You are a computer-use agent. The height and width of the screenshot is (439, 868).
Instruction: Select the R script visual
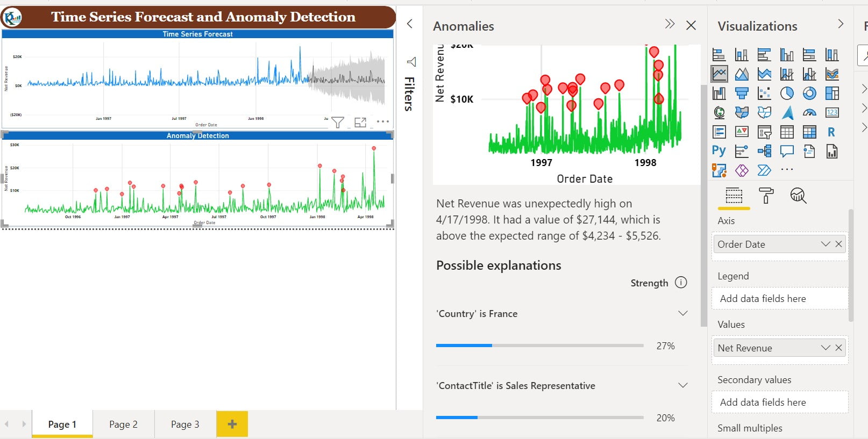pyautogui.click(x=832, y=132)
